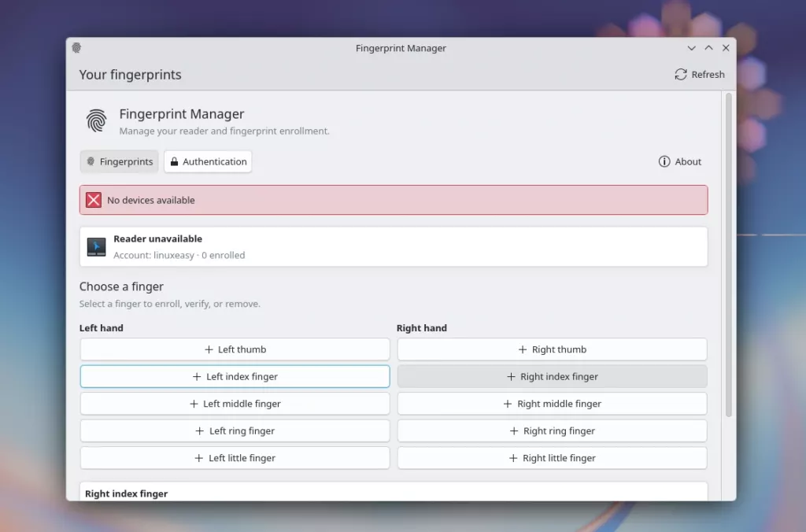806x532 pixels.
Task: Click the "Right hand" column label
Action: coord(422,328)
